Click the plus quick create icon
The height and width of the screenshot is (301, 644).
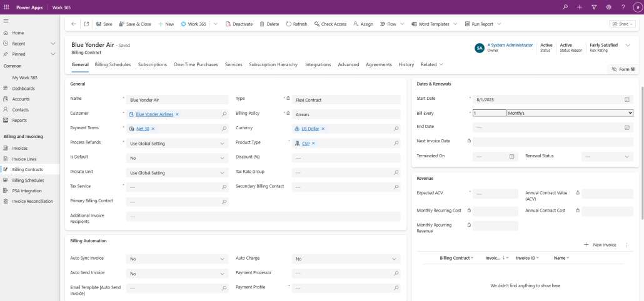[580, 7]
